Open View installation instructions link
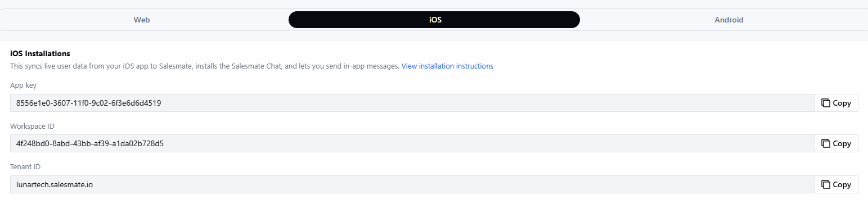The height and width of the screenshot is (208, 868). tap(447, 66)
